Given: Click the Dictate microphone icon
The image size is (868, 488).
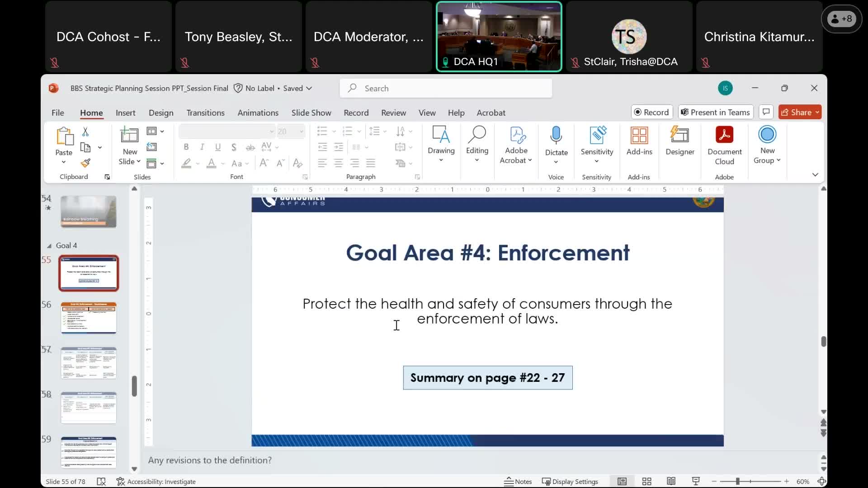Looking at the screenshot, I should pyautogui.click(x=556, y=135).
